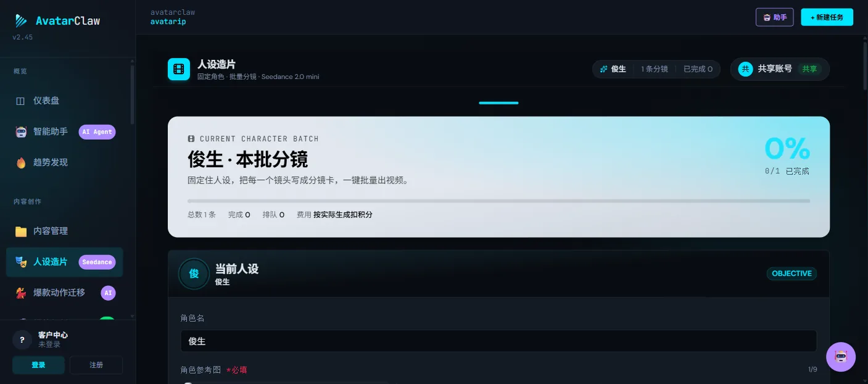Click the OBJECTIVE badge
The image size is (868, 384).
coord(792,273)
